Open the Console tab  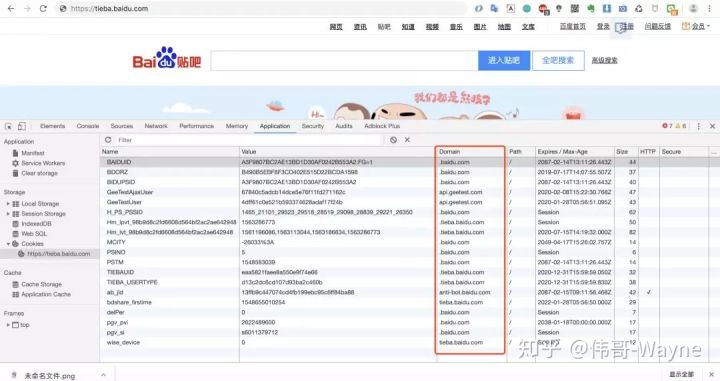[88, 126]
